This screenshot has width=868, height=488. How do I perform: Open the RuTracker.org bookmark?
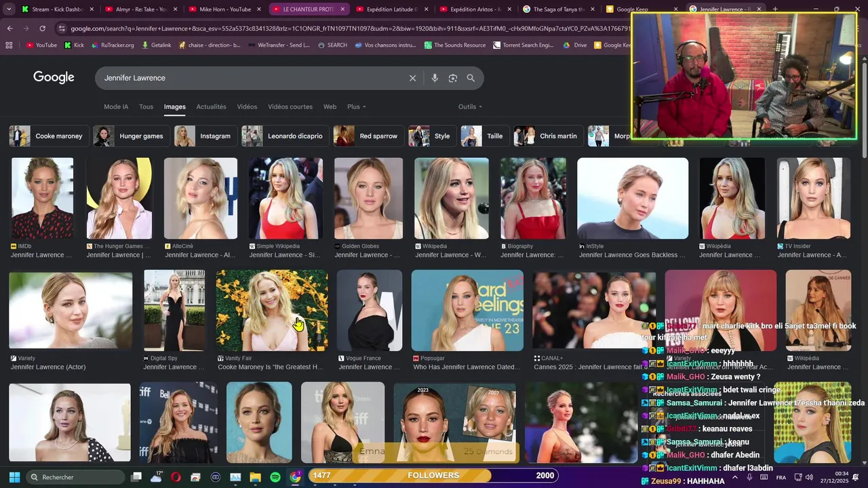pyautogui.click(x=112, y=45)
